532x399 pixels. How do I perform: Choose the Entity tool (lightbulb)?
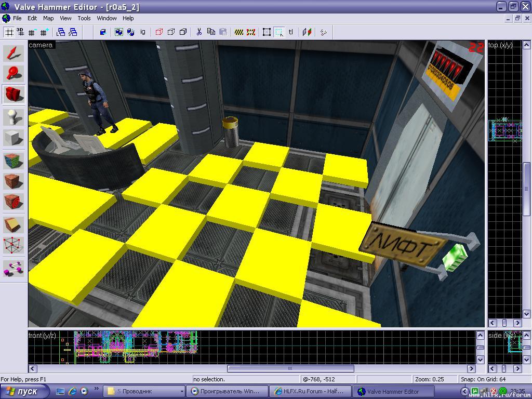14,117
